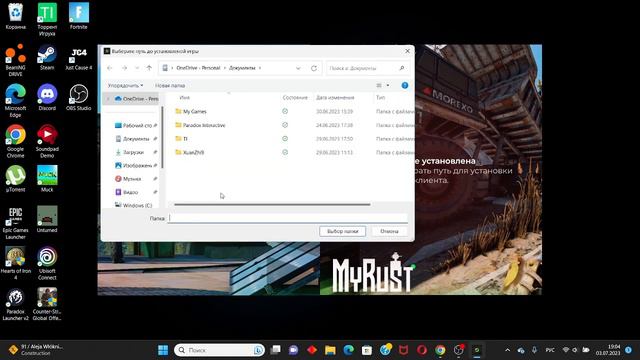Viewport: 640px width, 360px height.
Task: Open the help icon in dialog
Action: click(404, 85)
